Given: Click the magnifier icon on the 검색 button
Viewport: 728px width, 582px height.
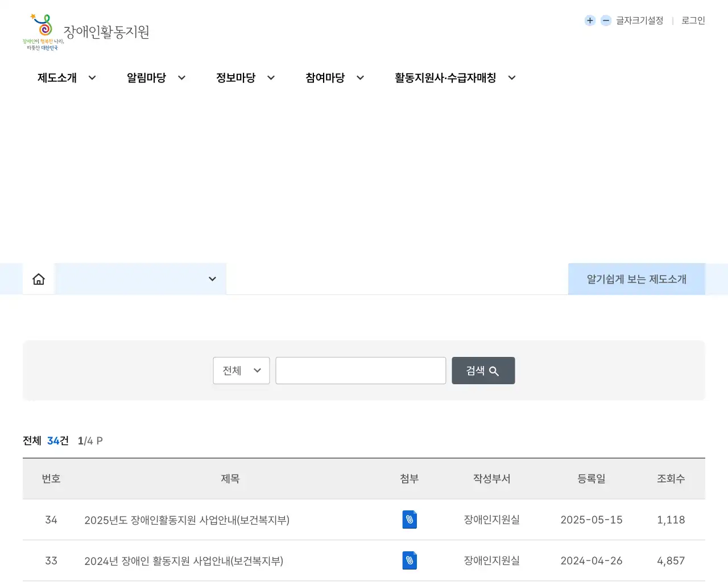Looking at the screenshot, I should 494,371.
